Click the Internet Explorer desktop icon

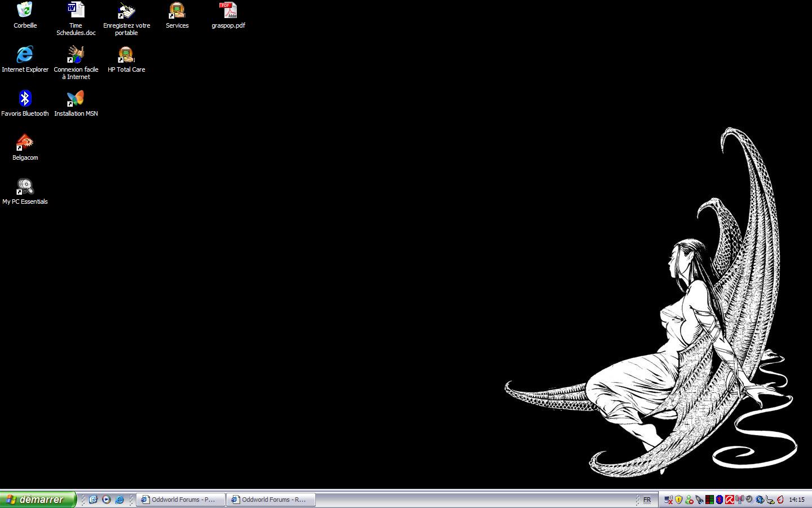coord(25,55)
